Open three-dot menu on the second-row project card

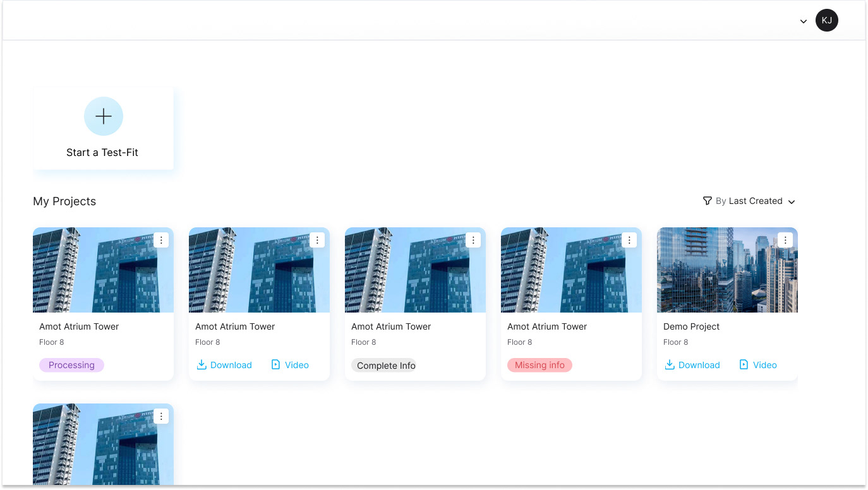point(161,416)
